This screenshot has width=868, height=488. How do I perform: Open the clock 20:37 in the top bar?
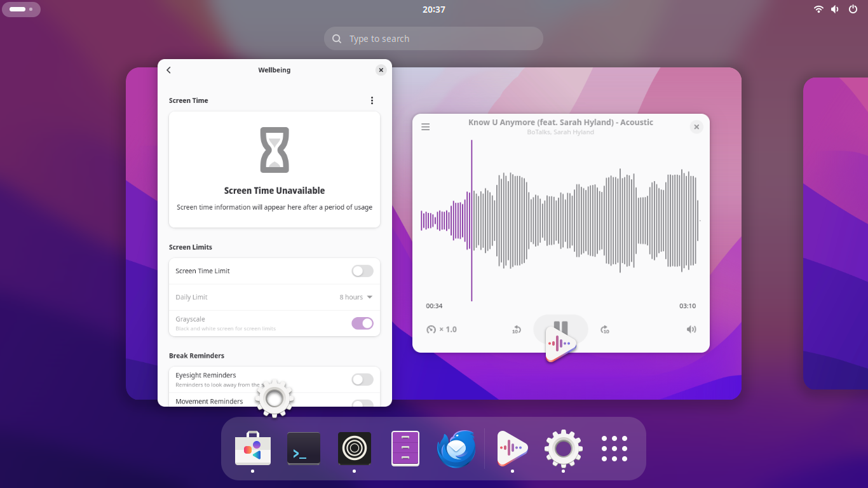click(434, 10)
